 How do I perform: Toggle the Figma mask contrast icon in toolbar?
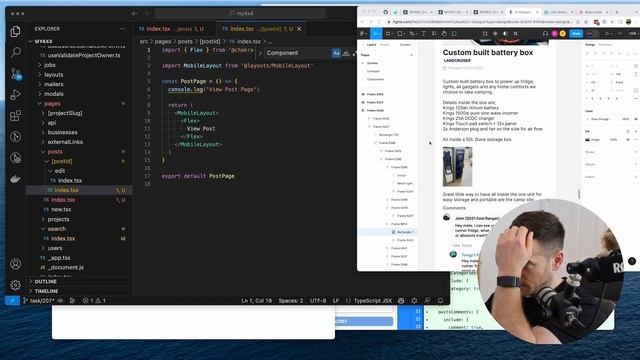[505, 33]
